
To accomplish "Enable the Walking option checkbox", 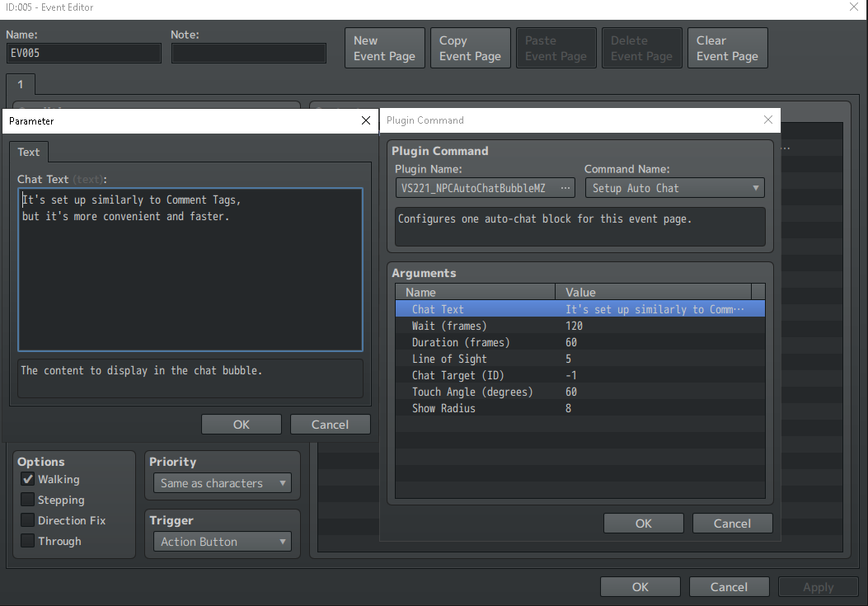I will (28, 479).
